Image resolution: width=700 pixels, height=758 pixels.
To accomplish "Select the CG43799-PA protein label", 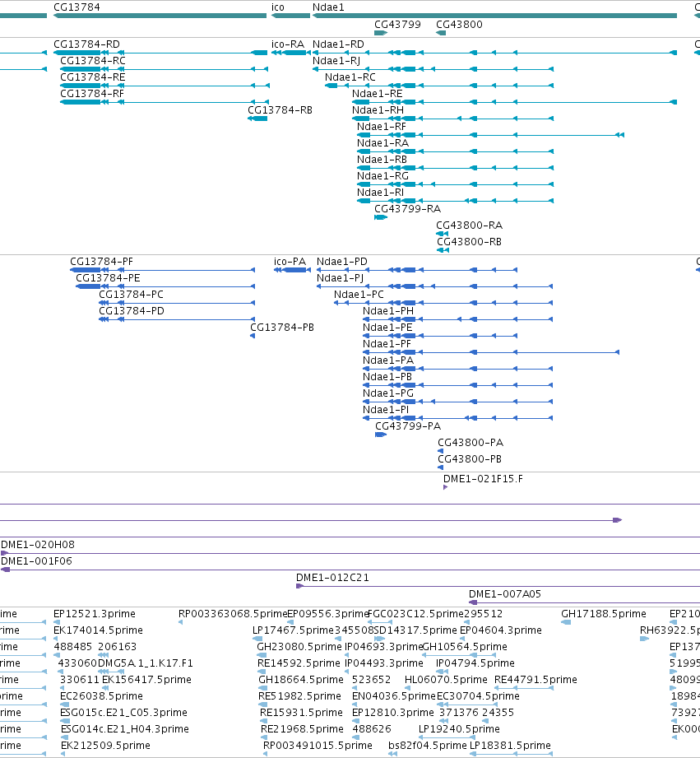I will (x=408, y=426).
